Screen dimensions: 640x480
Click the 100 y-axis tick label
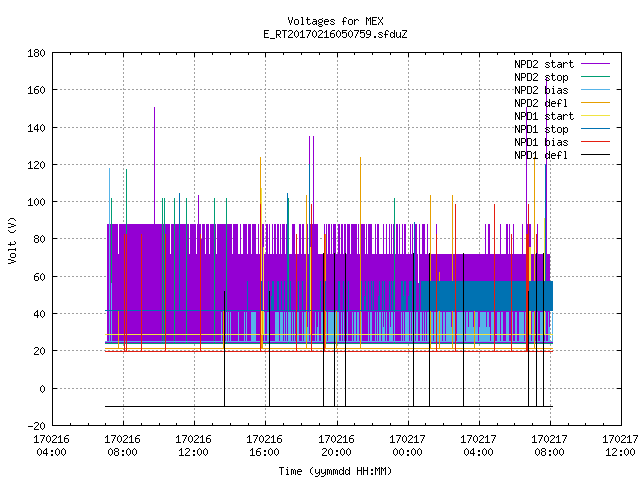point(36,202)
